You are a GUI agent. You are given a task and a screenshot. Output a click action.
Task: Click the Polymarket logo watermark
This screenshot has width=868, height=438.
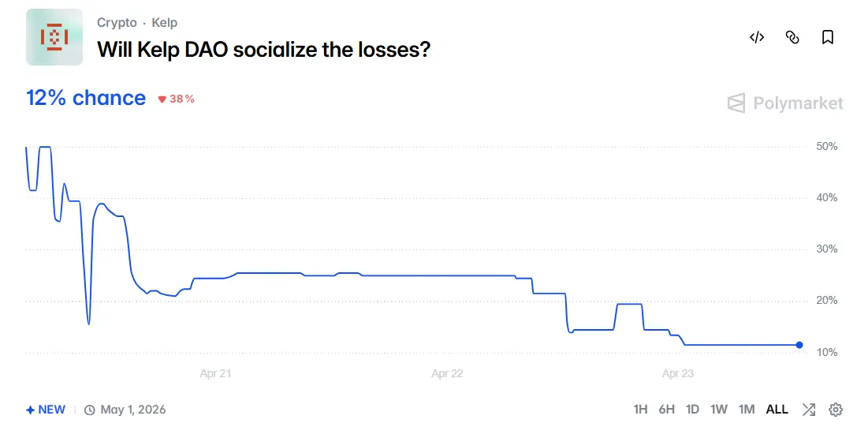pos(785,103)
